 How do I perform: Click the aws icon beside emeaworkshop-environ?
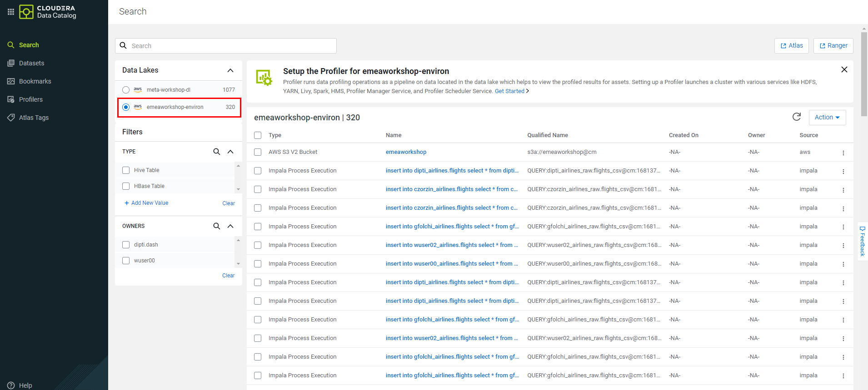click(138, 107)
